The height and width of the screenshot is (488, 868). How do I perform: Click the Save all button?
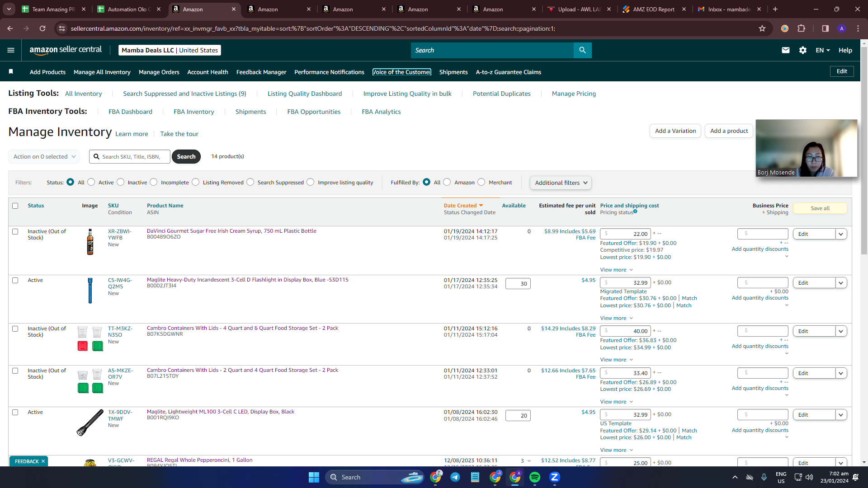820,208
